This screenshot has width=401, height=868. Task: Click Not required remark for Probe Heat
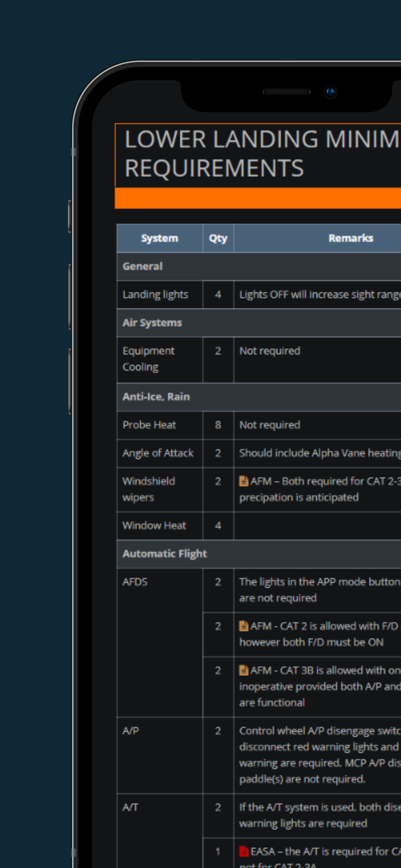click(270, 425)
